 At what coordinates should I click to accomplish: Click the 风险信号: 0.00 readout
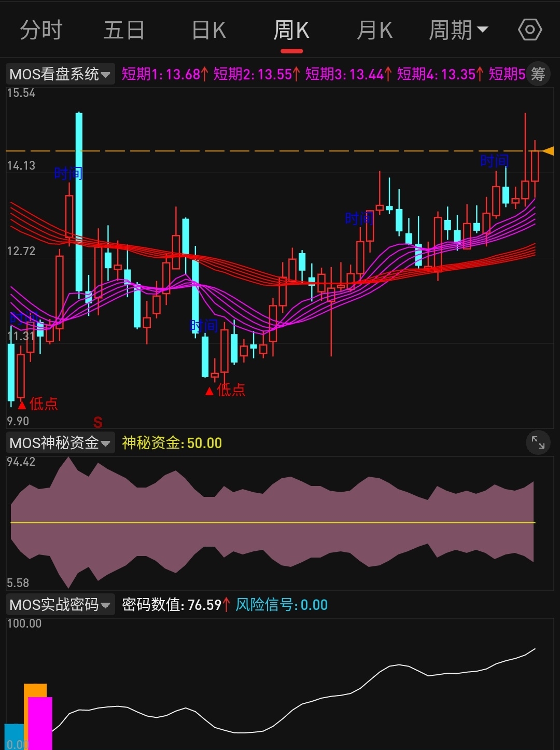point(282,605)
